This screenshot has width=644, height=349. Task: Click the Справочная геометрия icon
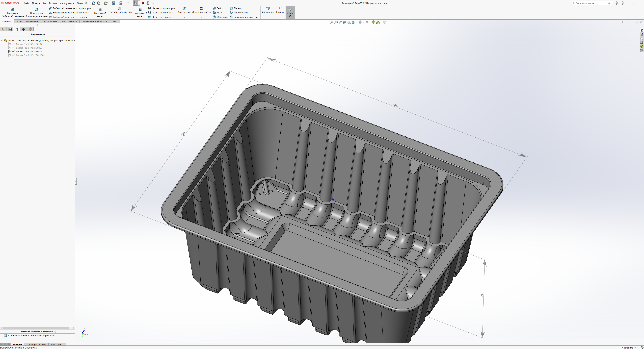pyautogui.click(x=268, y=9)
